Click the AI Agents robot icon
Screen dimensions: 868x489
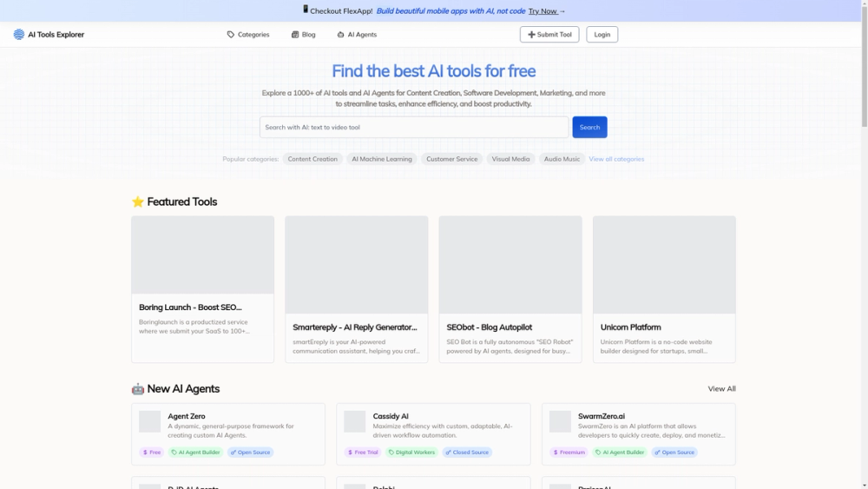coord(340,35)
